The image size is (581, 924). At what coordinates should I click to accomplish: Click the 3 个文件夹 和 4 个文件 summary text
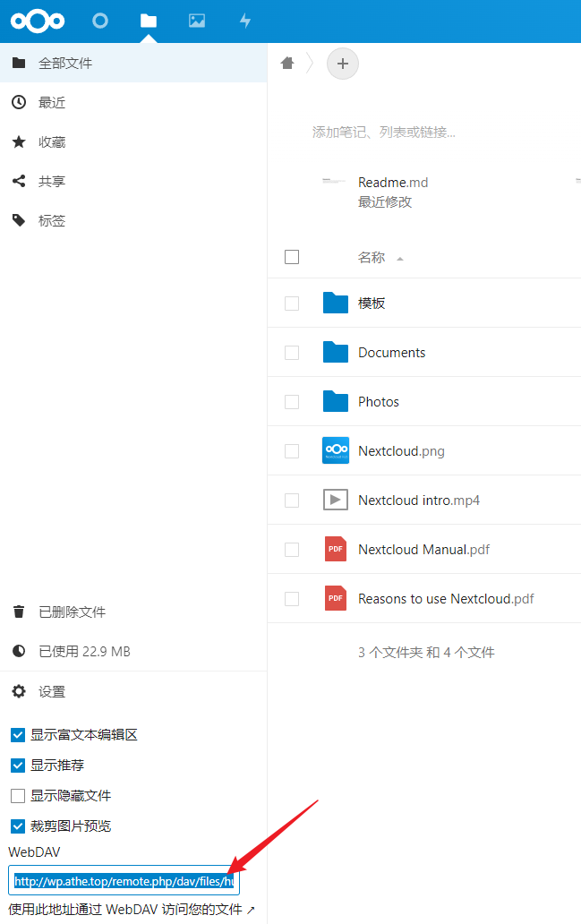pos(427,653)
